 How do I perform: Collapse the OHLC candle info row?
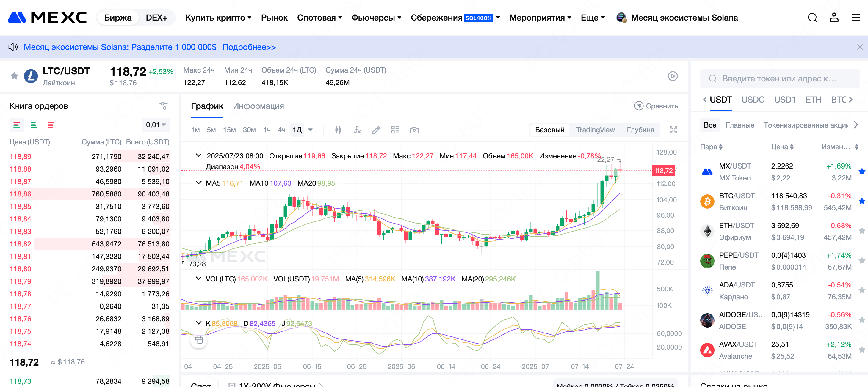point(199,156)
